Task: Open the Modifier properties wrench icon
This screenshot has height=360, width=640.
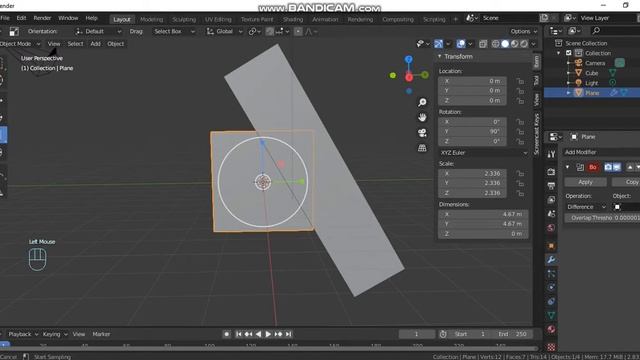Action: point(551,260)
